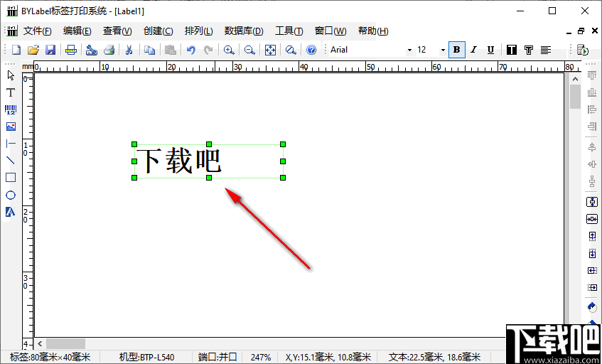The width and height of the screenshot is (602, 364).
Task: Print the label with printer icon
Action: coord(109,50)
